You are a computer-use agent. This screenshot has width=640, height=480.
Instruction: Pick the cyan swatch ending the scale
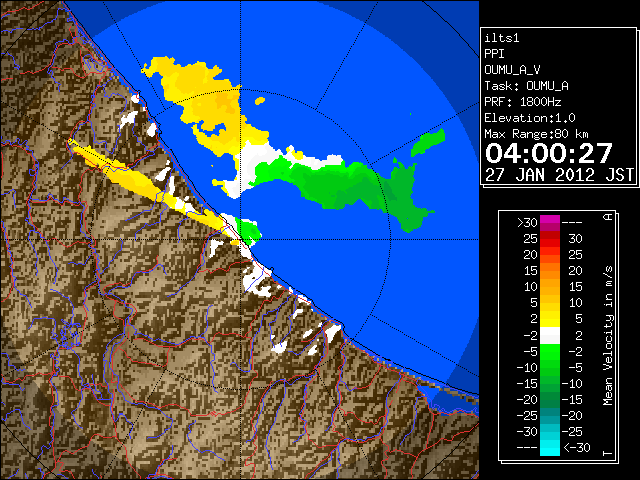coord(550,447)
